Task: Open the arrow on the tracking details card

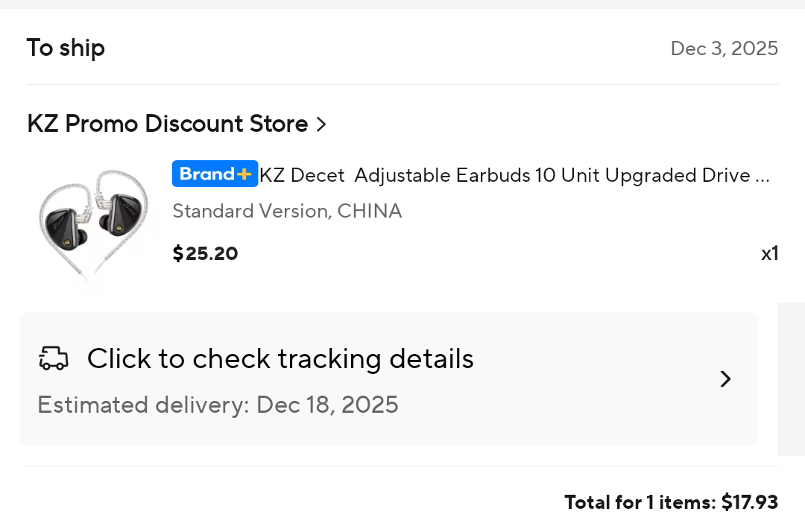Action: tap(725, 379)
